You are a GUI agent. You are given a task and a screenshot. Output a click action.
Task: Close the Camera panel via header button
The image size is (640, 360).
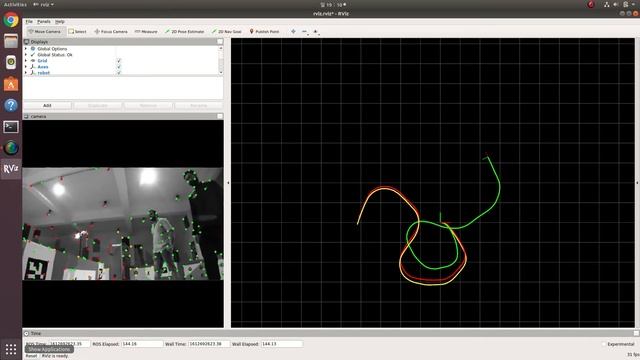coord(220,116)
